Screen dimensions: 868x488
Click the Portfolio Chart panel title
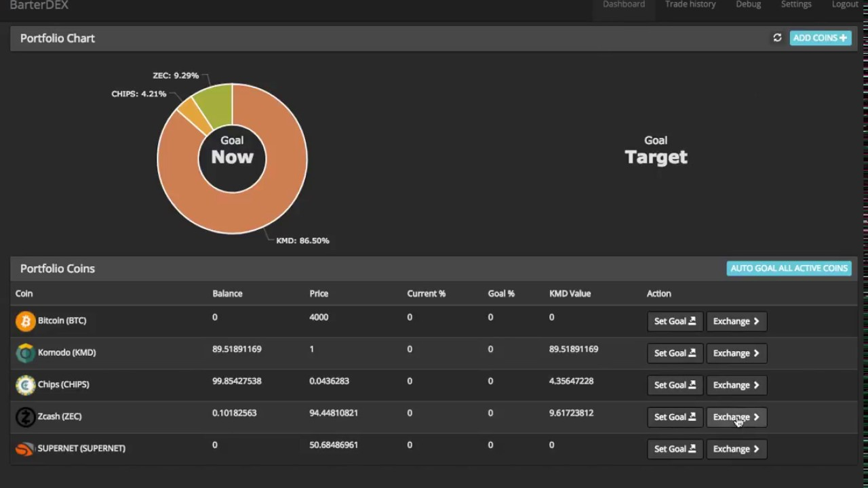pos(58,39)
